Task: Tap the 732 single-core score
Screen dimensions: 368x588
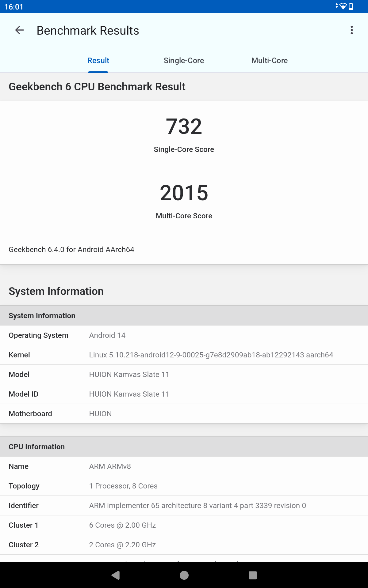Action: pyautogui.click(x=184, y=126)
